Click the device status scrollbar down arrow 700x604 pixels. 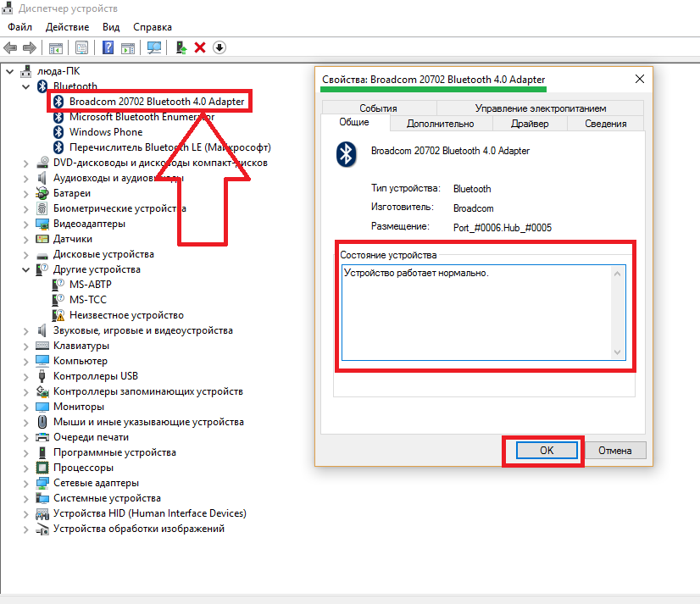(x=618, y=352)
